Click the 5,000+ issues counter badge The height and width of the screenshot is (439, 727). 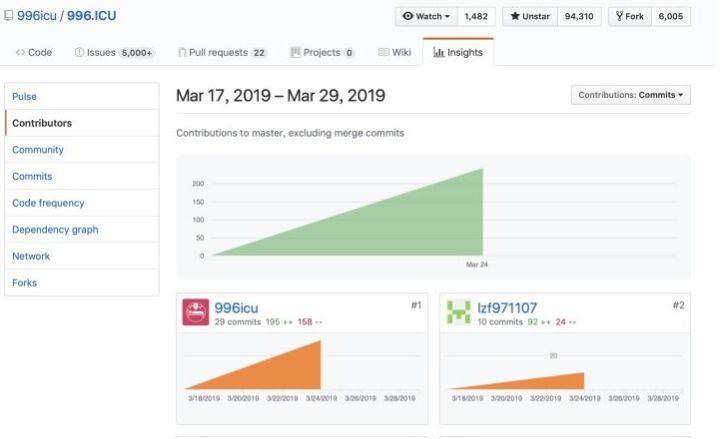coord(137,53)
